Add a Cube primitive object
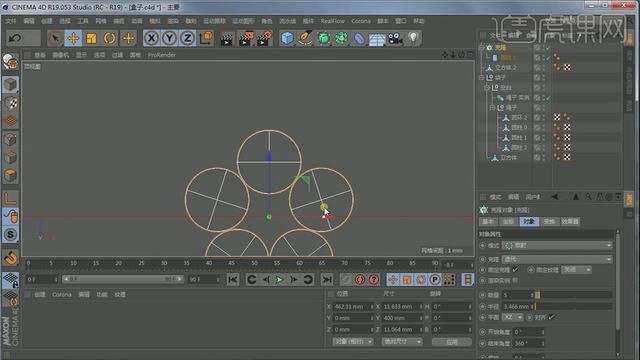 click(287, 38)
